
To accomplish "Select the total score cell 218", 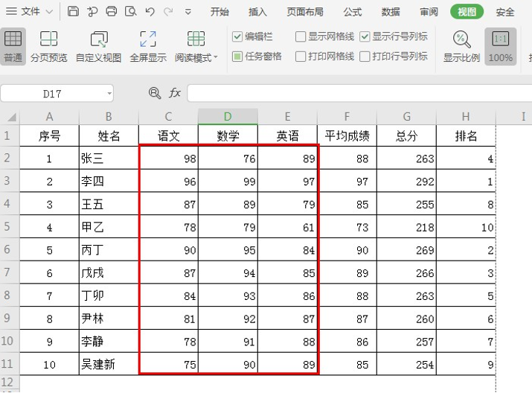I will pyautogui.click(x=406, y=227).
